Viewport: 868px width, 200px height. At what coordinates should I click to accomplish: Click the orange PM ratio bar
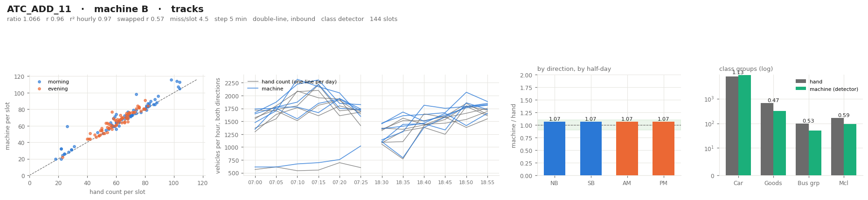(663, 149)
